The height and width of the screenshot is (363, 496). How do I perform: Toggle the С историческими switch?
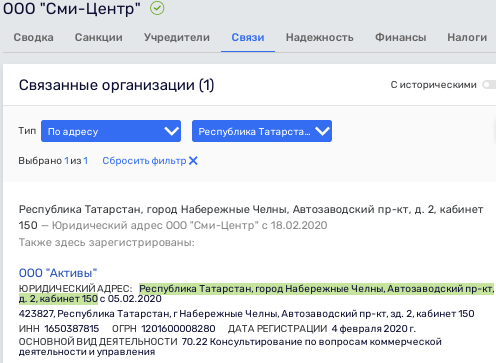click(x=489, y=85)
